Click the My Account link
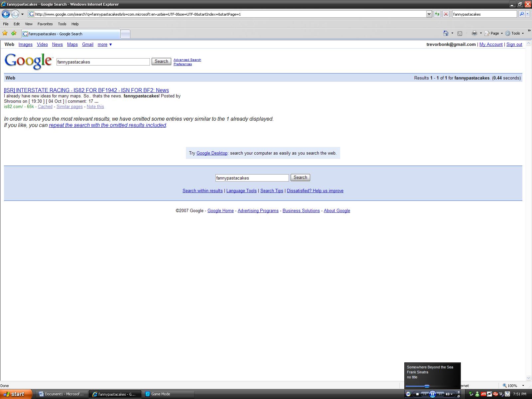Image resolution: width=532 pixels, height=399 pixels. 491,44
